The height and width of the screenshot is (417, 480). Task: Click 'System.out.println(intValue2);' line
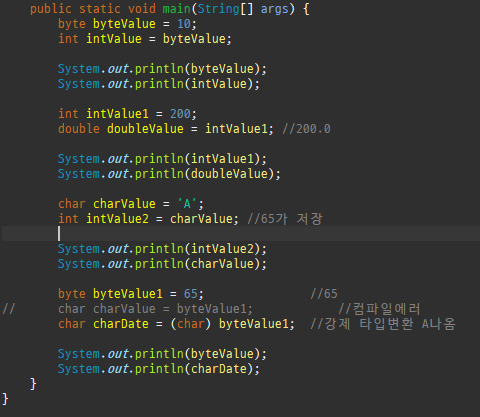(x=162, y=249)
